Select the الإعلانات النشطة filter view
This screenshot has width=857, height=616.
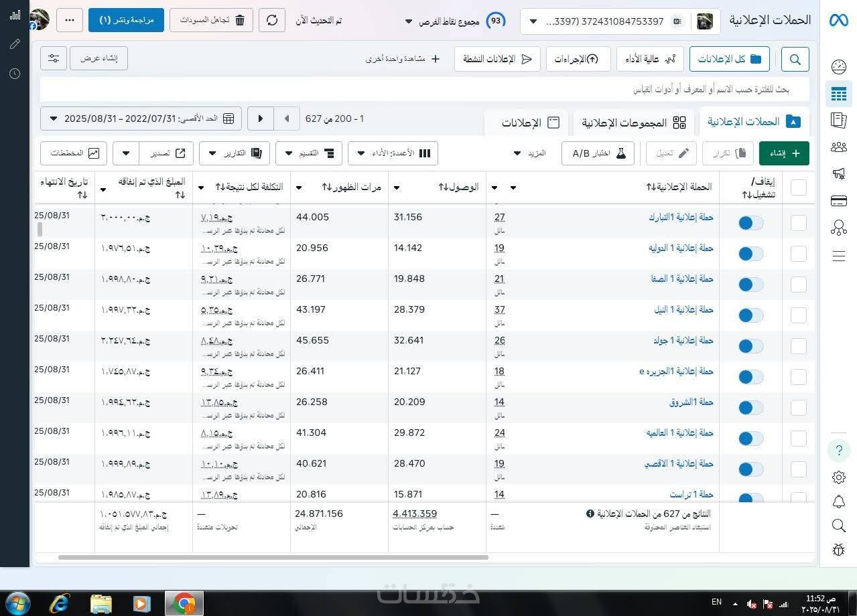tap(498, 59)
